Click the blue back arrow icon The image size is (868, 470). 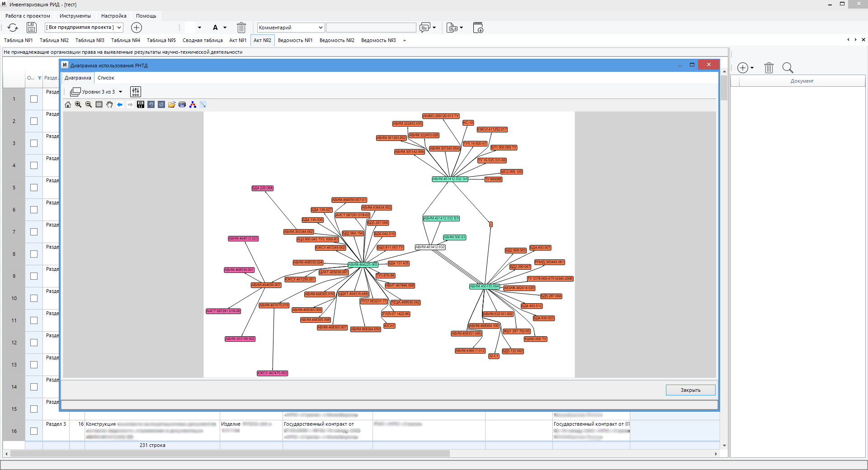click(120, 104)
